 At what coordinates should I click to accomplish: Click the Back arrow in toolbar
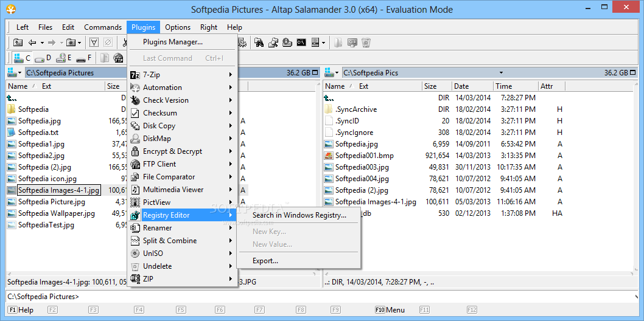[x=32, y=42]
